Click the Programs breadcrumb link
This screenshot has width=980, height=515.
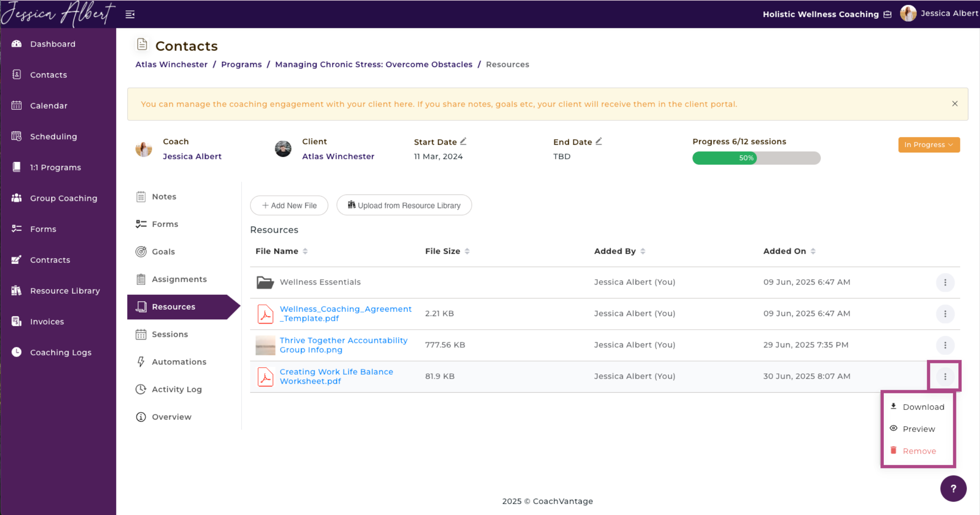coord(241,64)
